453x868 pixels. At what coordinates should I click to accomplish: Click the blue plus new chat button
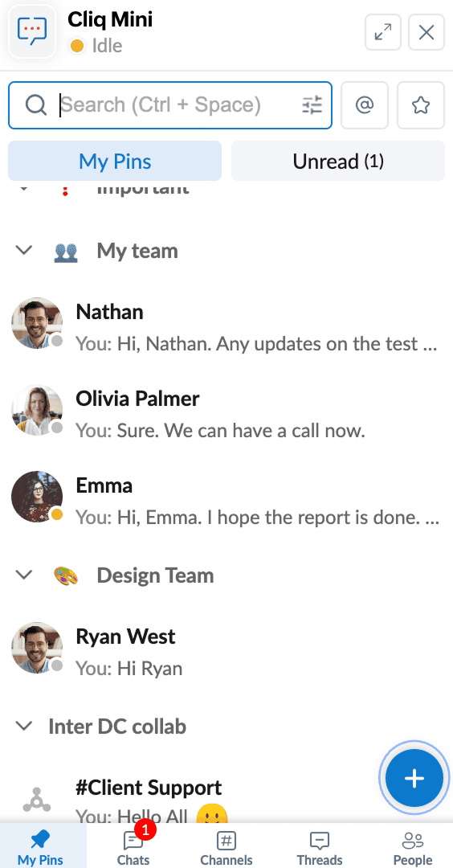pos(414,778)
